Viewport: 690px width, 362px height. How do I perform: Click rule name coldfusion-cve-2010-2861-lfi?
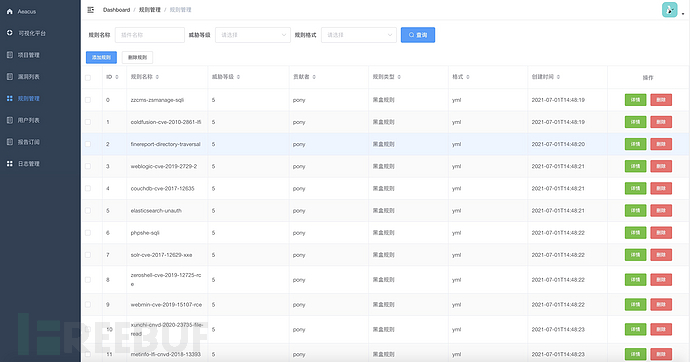[x=166, y=122]
